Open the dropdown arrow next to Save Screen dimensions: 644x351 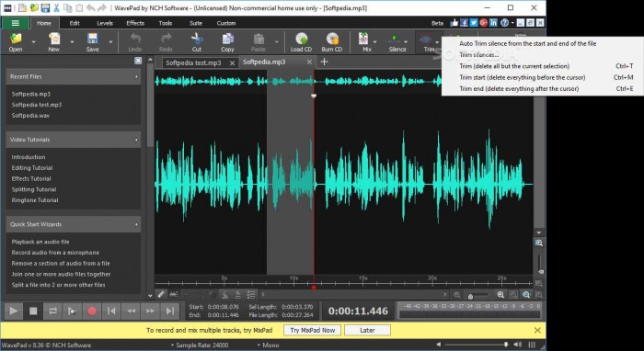pos(110,42)
